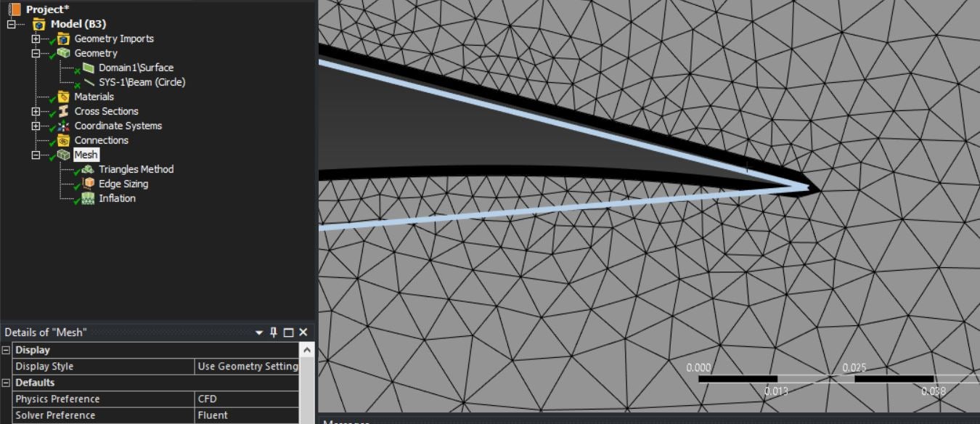
Task: Expand the Cross Sections node
Action: point(36,111)
